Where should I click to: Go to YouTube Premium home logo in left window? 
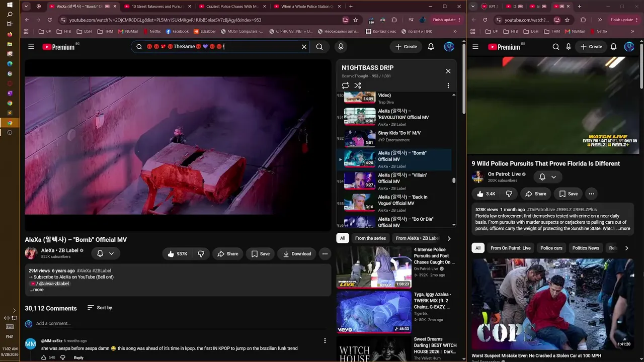click(x=58, y=47)
